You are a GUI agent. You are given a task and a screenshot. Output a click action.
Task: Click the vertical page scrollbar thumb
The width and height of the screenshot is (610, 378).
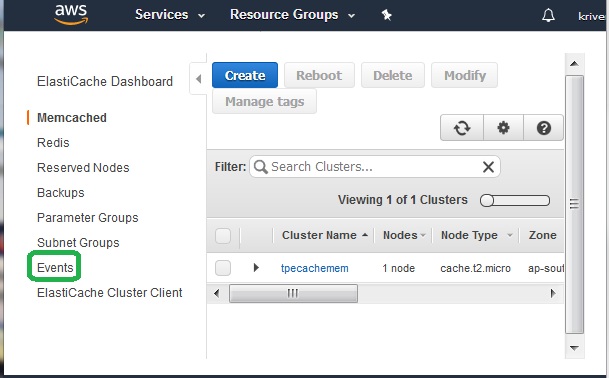(574, 204)
